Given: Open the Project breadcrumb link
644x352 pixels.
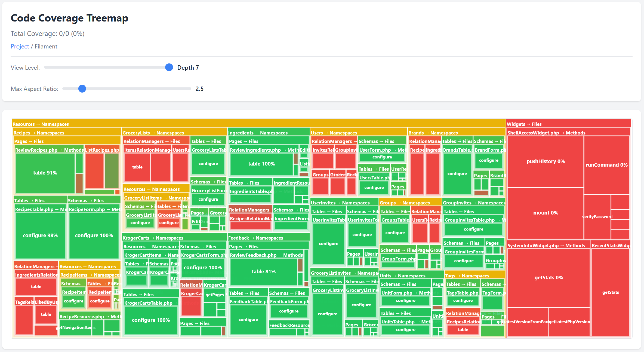Looking at the screenshot, I should coord(20,46).
